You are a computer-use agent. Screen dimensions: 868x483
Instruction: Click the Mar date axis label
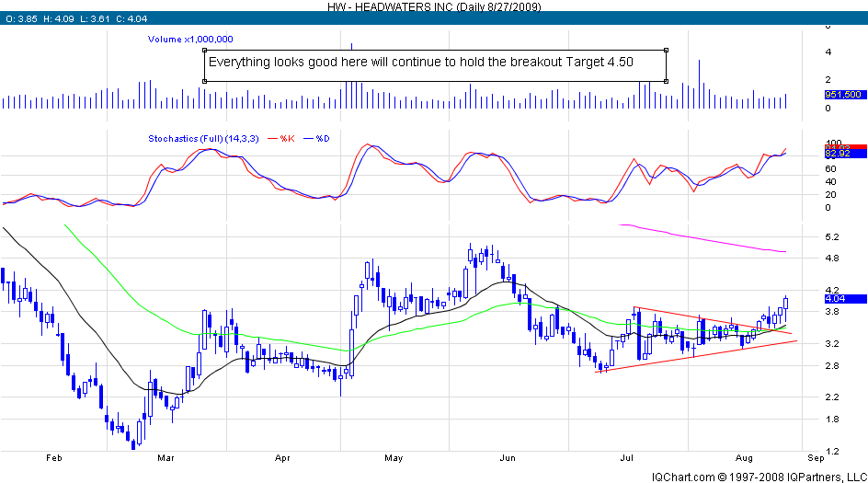point(166,458)
